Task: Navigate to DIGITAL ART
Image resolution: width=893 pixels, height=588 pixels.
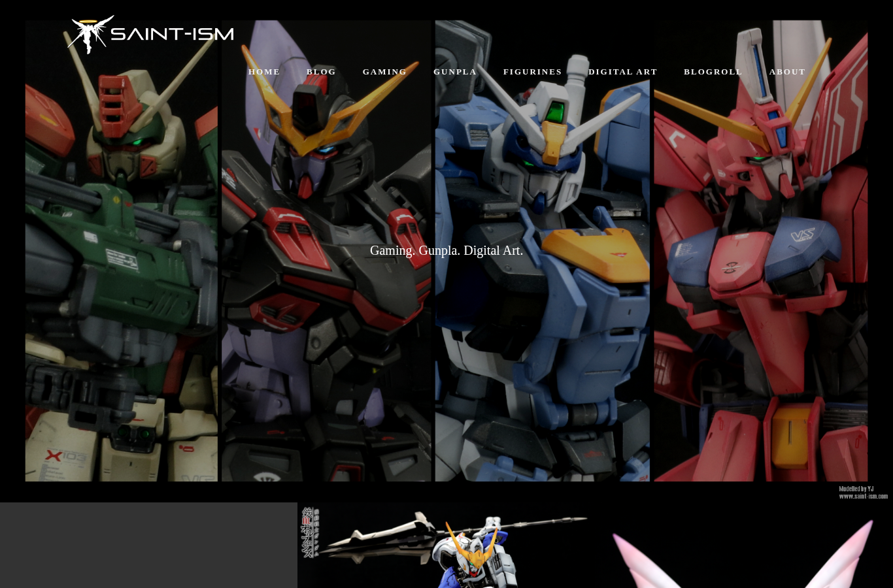Action: point(623,72)
